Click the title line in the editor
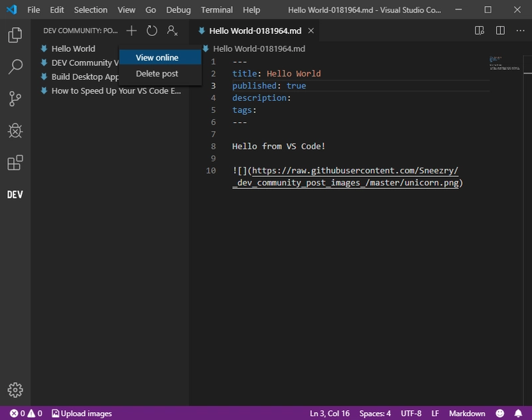Screen dimensions: 532x420 click(x=276, y=74)
